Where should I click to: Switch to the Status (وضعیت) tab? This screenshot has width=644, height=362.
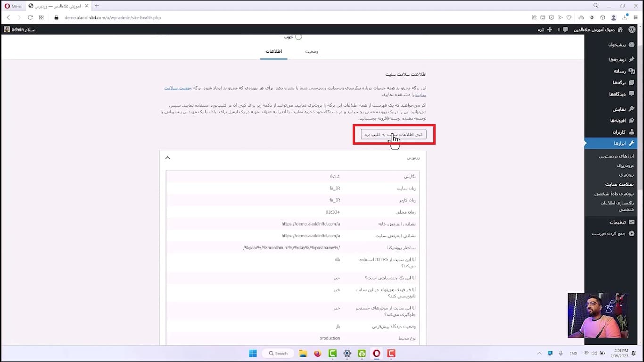click(311, 51)
